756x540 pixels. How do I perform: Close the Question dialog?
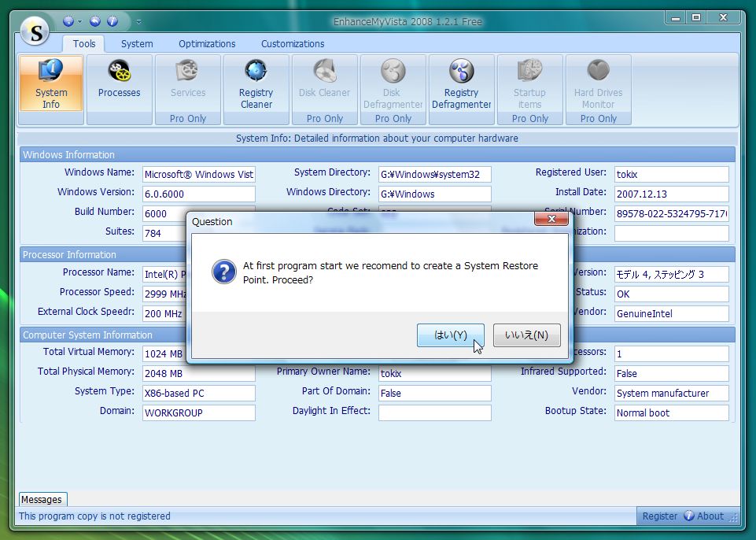point(551,219)
